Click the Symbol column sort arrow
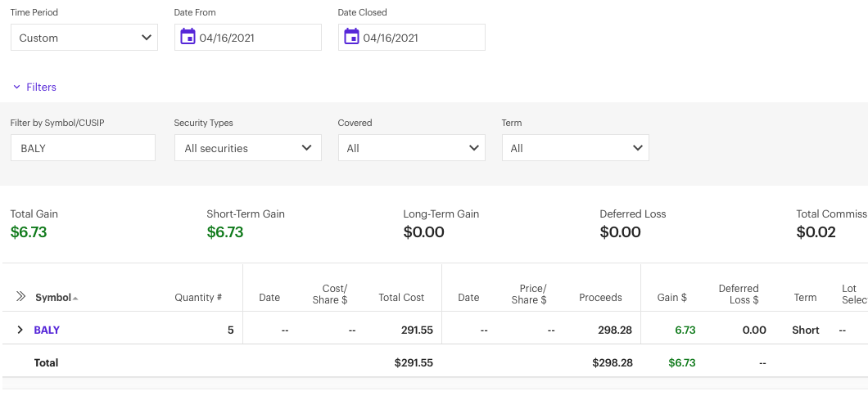The height and width of the screenshot is (400, 868). pos(76,299)
